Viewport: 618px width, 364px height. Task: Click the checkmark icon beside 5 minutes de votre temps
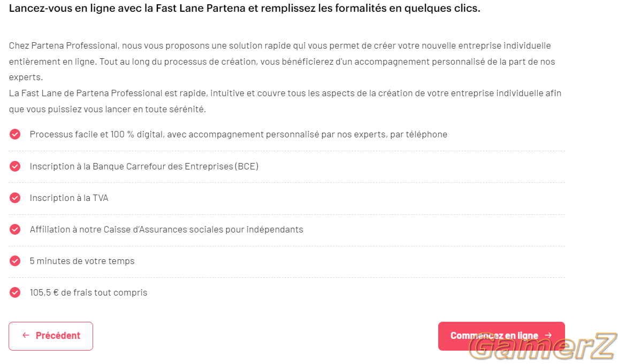pos(15,261)
